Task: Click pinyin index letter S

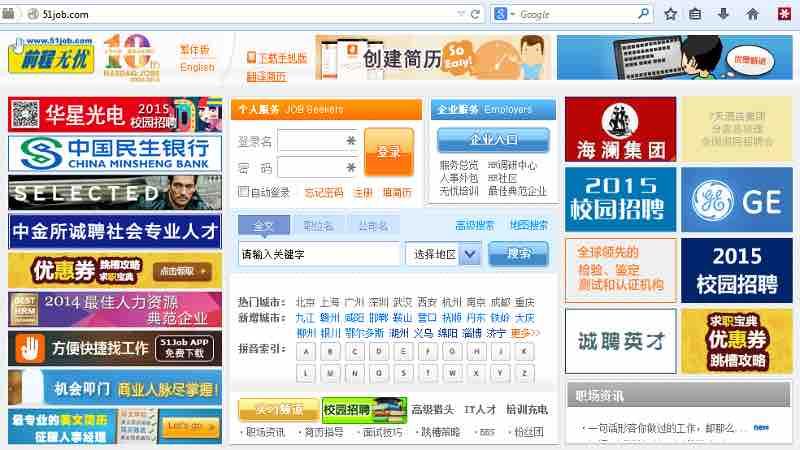Action: 403,373
